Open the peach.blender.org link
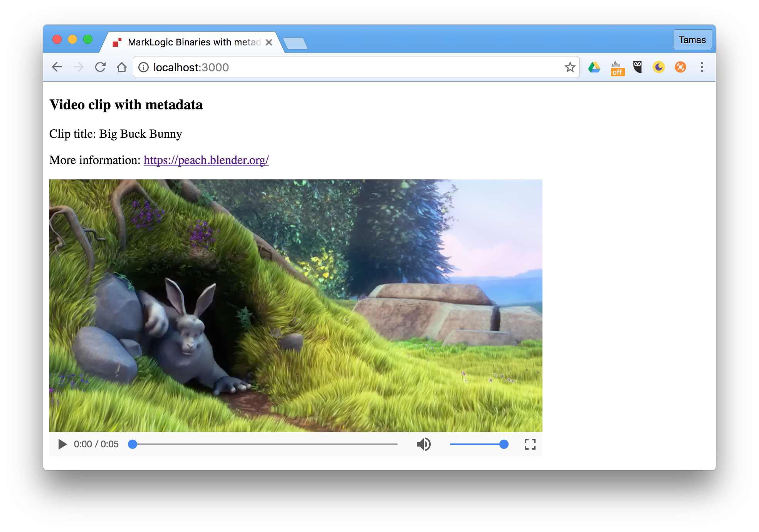759x532 pixels. [x=206, y=160]
